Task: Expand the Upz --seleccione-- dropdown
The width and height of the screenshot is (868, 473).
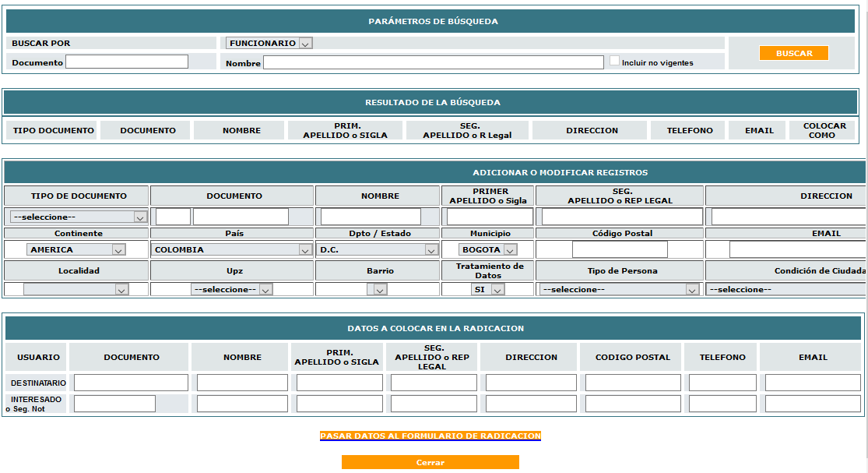Action: tap(232, 289)
